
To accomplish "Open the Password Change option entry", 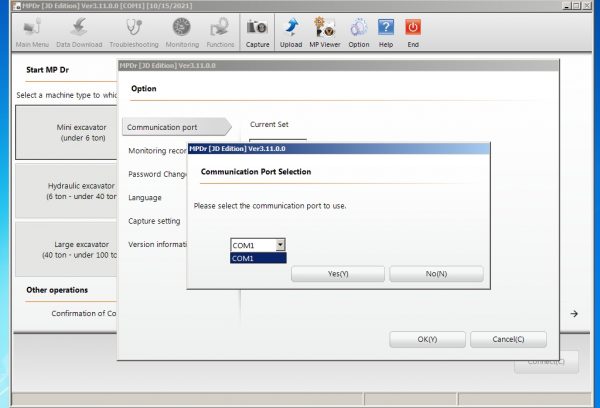I will [157, 174].
